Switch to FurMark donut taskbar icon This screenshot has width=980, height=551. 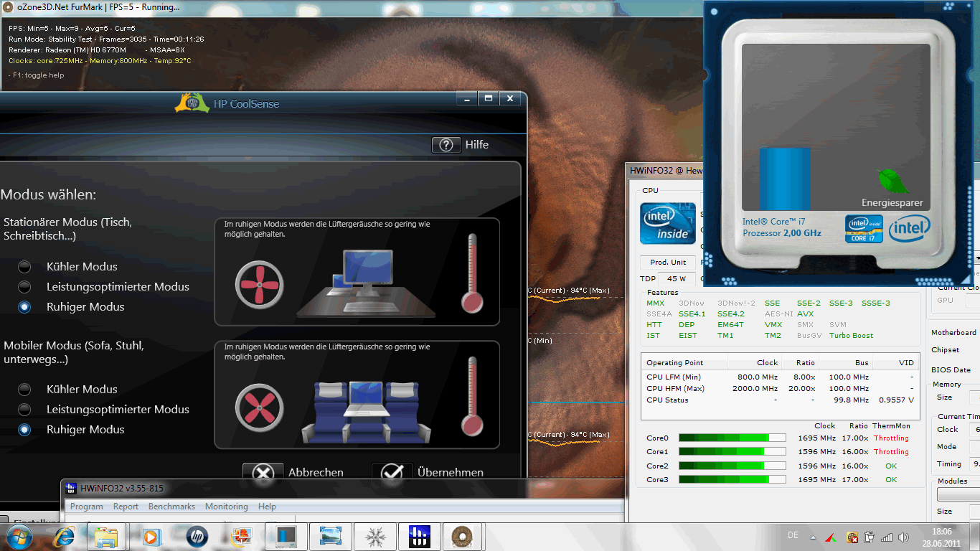click(463, 537)
